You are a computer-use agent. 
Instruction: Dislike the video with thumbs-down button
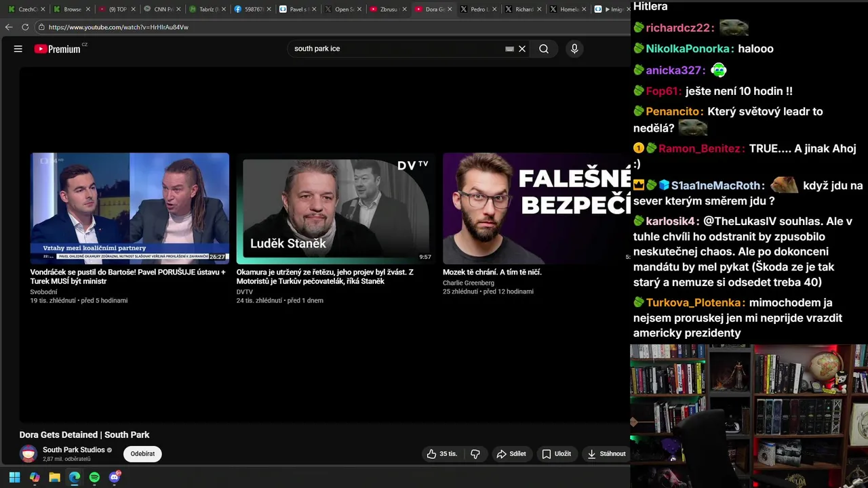[x=475, y=454]
